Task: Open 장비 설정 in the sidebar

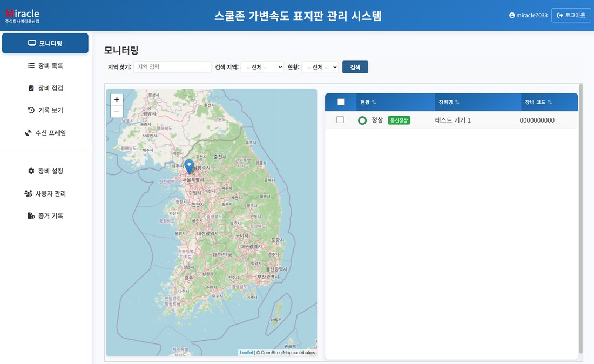Action: click(45, 171)
